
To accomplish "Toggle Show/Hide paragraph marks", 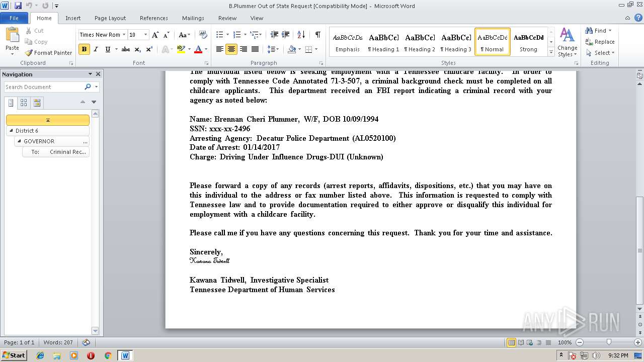I will 317,35.
